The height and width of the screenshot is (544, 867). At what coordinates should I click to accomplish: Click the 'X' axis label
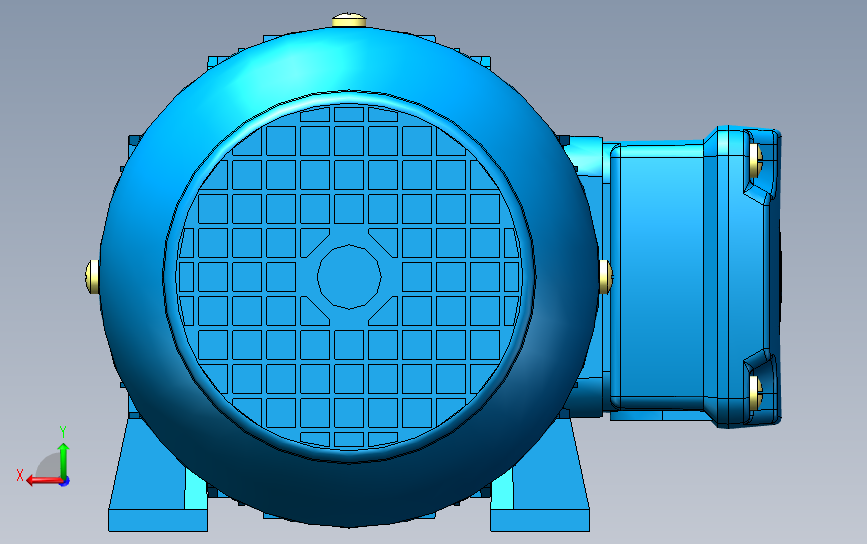point(20,475)
